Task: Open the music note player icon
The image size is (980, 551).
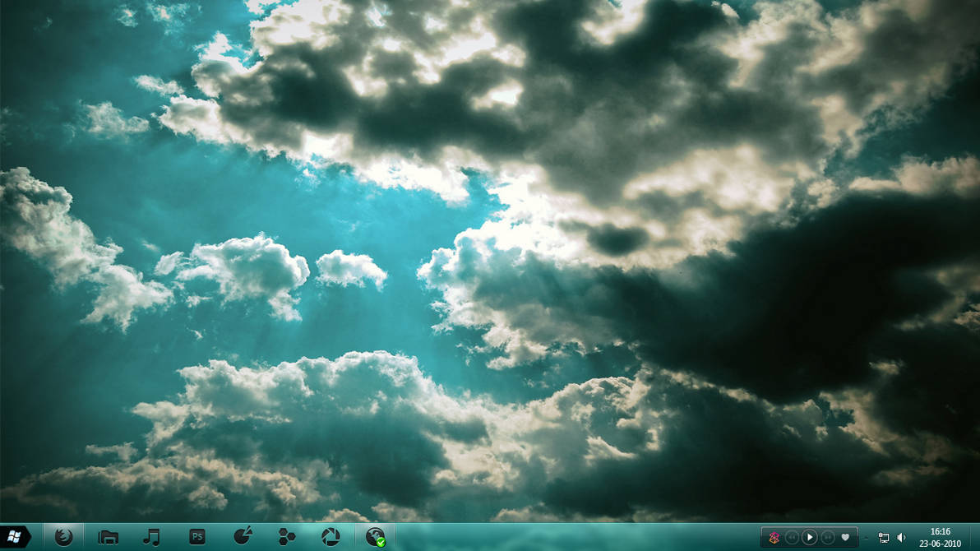Action: pyautogui.click(x=151, y=537)
